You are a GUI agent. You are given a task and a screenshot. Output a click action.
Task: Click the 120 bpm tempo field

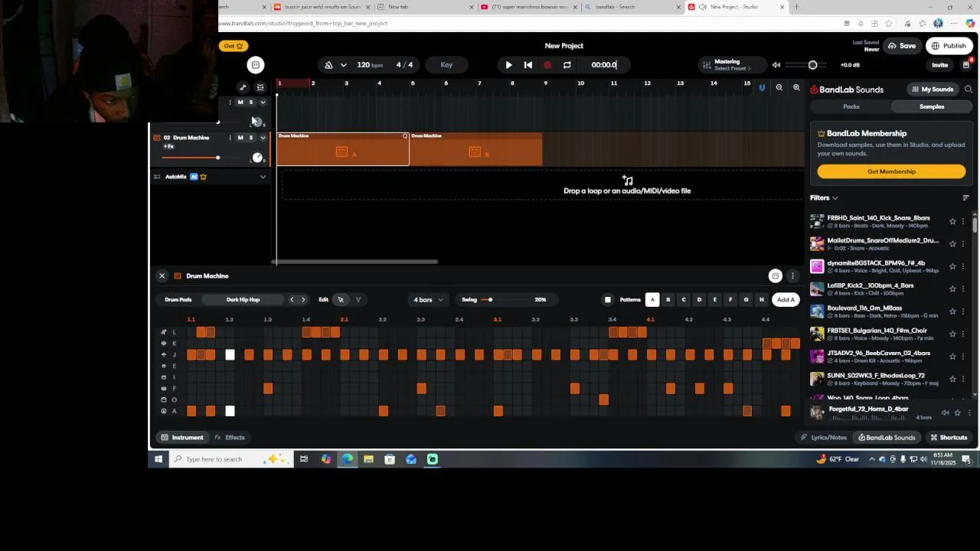click(x=369, y=65)
